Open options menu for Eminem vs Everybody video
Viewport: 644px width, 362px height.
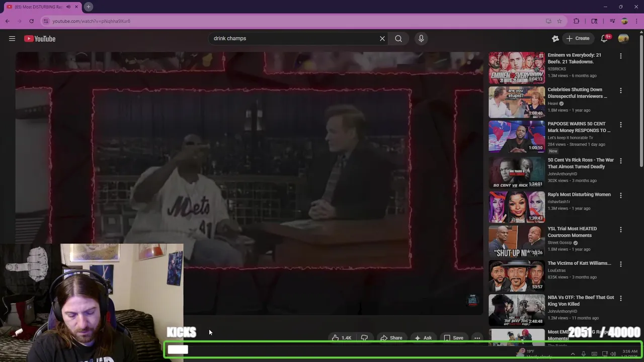(x=621, y=56)
